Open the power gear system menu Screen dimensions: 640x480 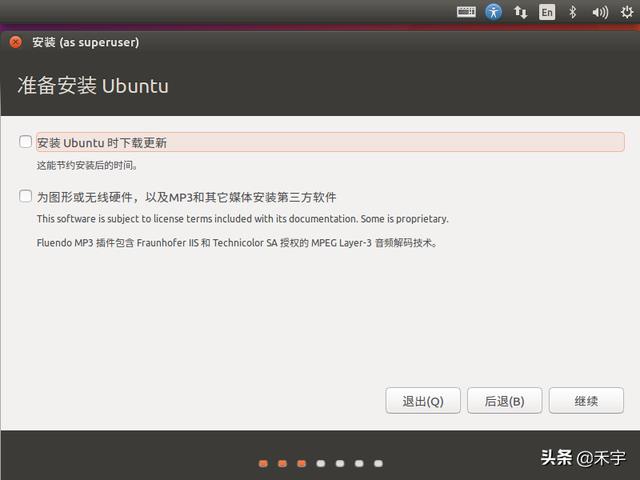pyautogui.click(x=627, y=12)
